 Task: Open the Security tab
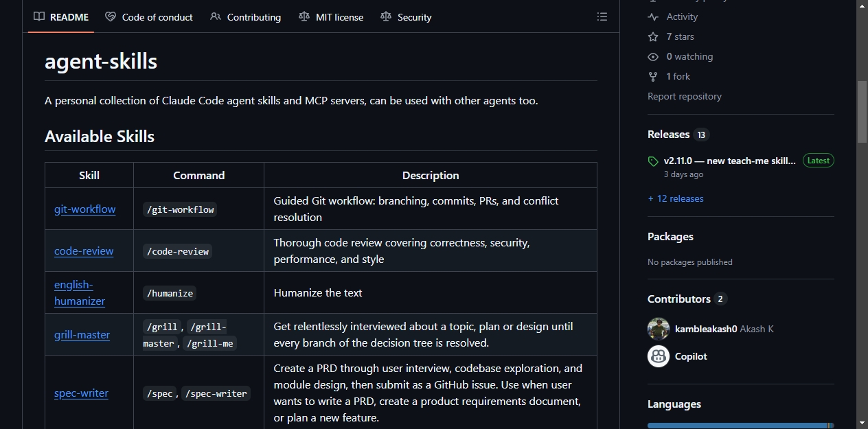406,17
